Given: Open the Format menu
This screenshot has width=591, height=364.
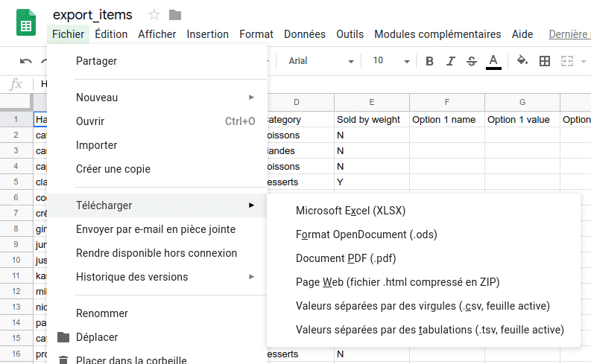Looking at the screenshot, I should [x=256, y=34].
